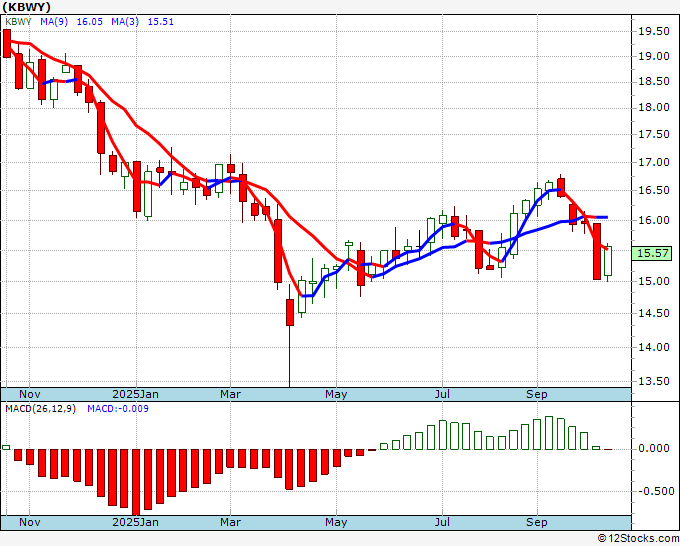Image resolution: width=680 pixels, height=546 pixels.
Task: Click Jul on the price chart axis
Action: [x=442, y=394]
